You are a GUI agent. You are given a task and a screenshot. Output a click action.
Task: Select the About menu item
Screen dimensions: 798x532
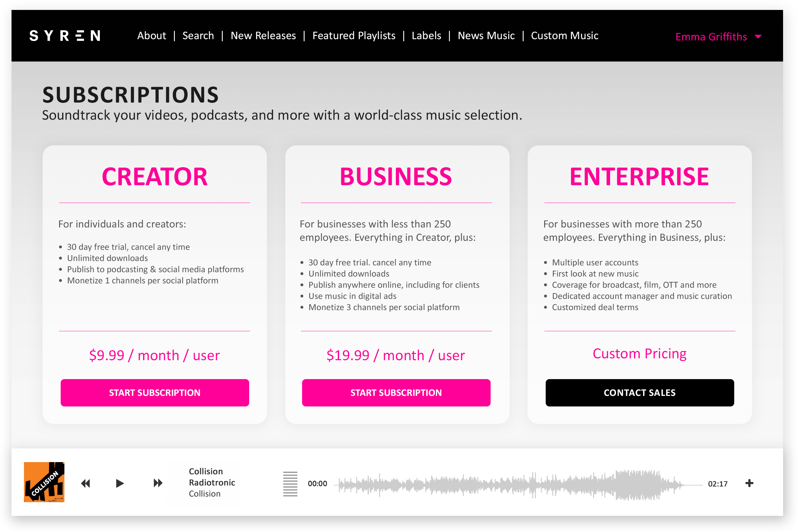click(x=150, y=35)
